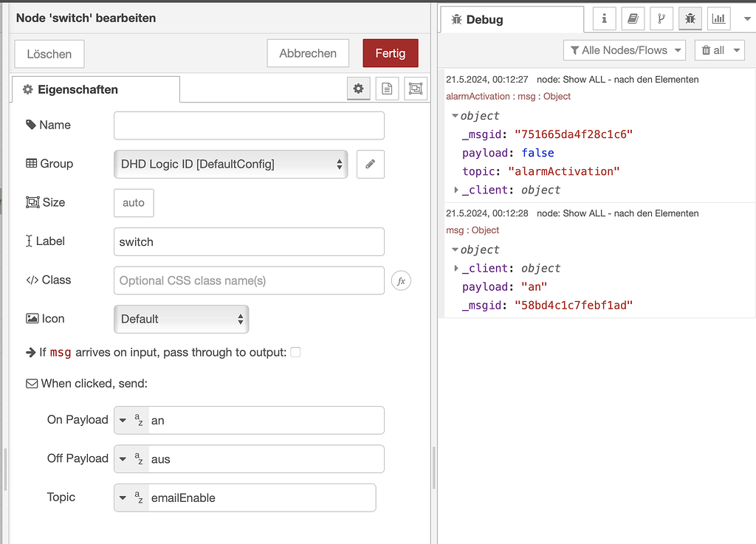Viewport: 756px width, 544px height.
Task: Open the node Appearance settings icon
Action: [x=415, y=89]
